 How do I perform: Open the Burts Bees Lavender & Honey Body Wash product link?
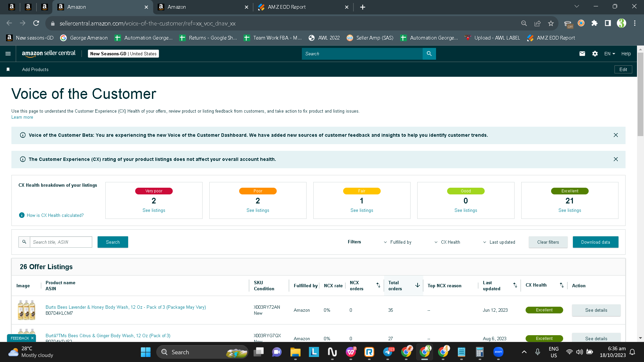126,307
